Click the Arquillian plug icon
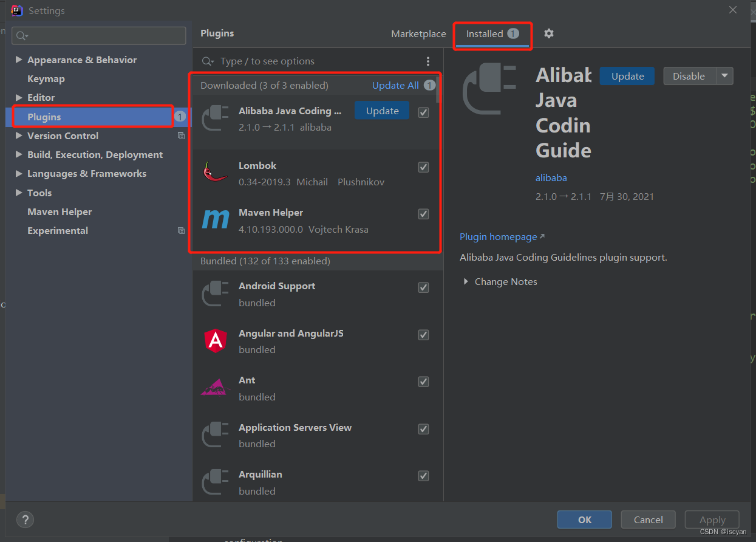 pyautogui.click(x=215, y=482)
